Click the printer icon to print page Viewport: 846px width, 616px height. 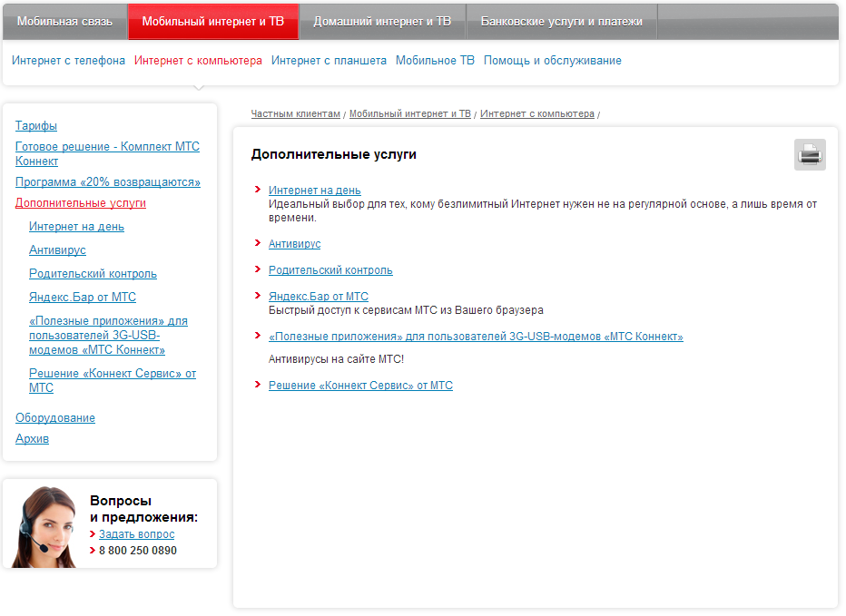click(x=810, y=155)
